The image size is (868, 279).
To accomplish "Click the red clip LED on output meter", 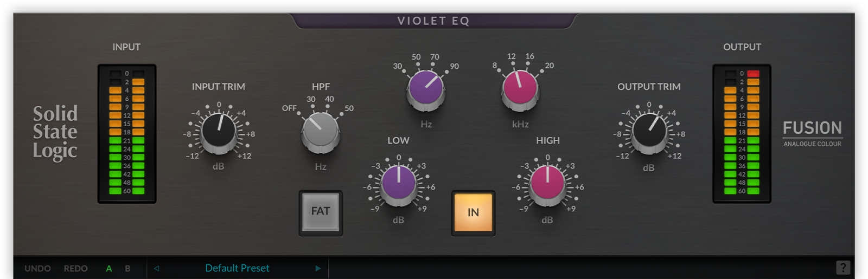I will pos(753,74).
